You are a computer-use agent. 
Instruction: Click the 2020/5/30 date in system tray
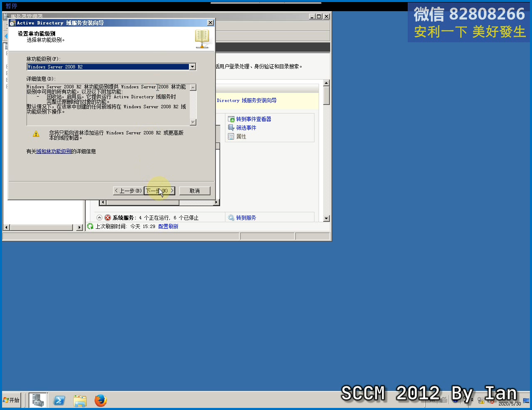[x=510, y=404]
